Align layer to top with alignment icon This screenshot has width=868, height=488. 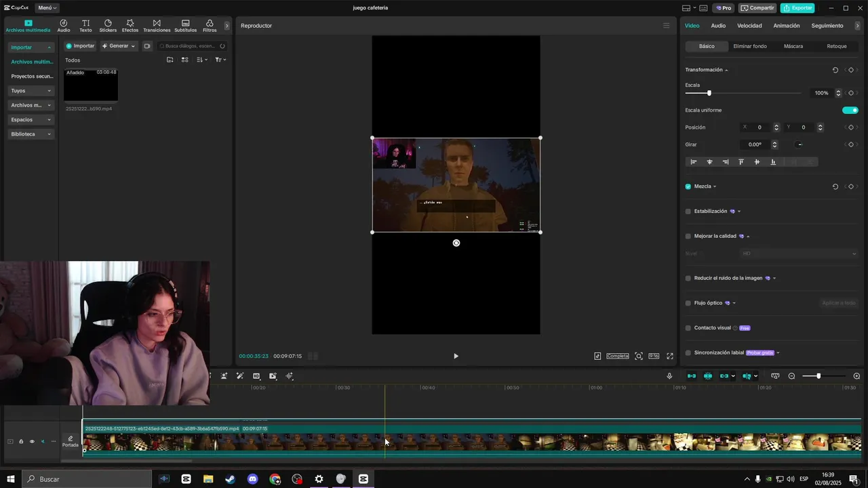click(x=741, y=162)
